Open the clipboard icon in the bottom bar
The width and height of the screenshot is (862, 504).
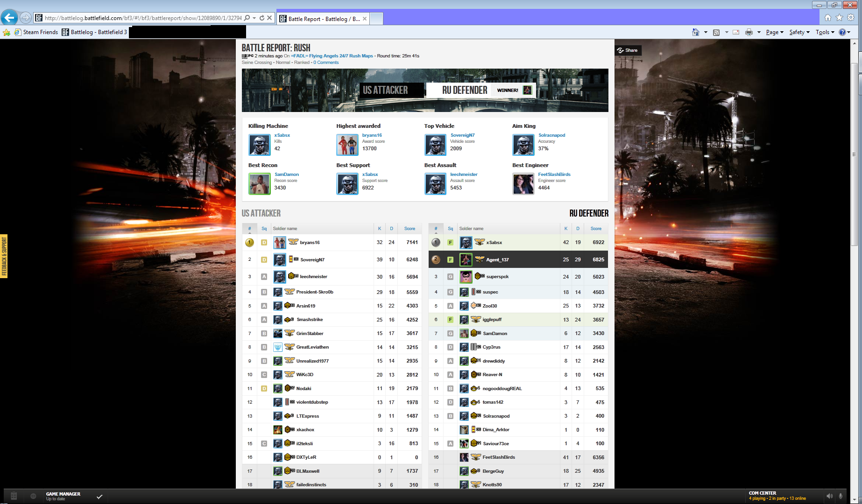[14, 496]
